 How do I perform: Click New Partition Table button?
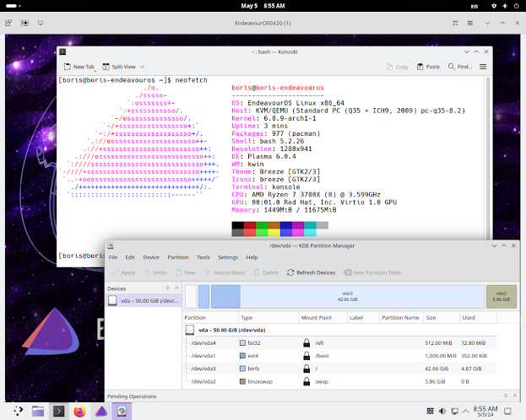372,272
